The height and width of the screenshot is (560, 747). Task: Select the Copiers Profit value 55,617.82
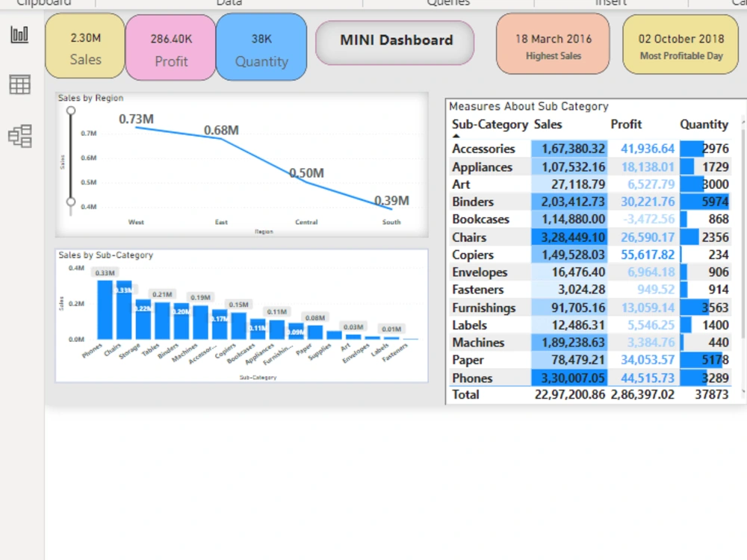click(x=647, y=255)
